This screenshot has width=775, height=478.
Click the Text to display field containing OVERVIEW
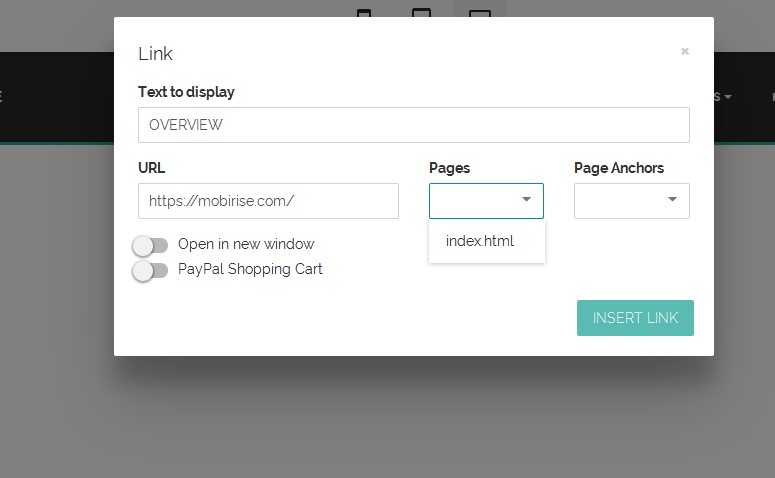413,125
